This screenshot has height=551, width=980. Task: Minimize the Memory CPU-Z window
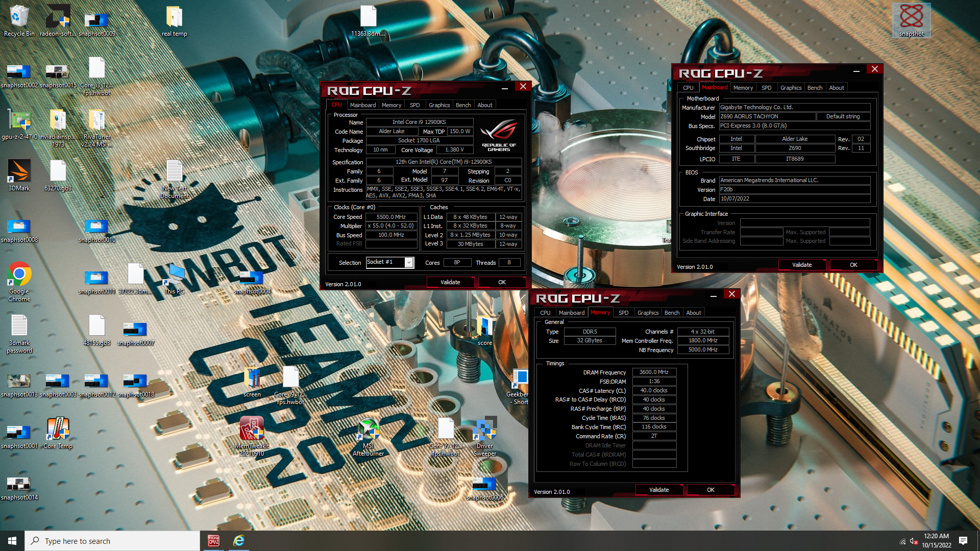point(714,295)
